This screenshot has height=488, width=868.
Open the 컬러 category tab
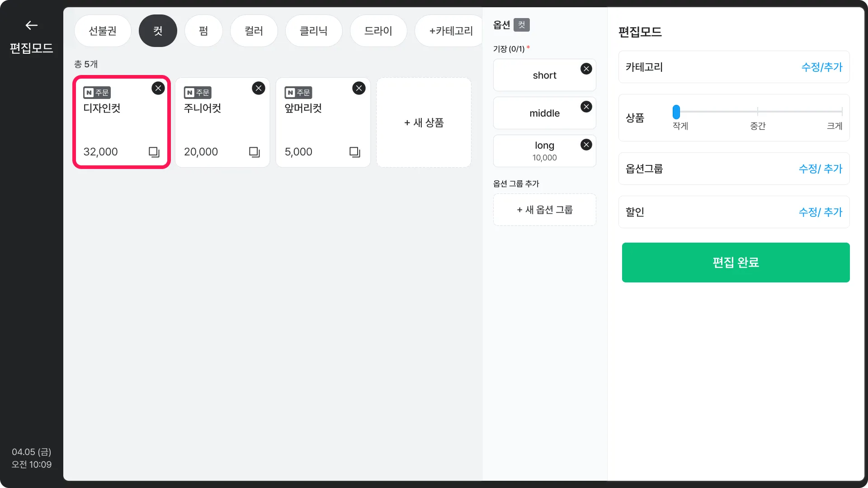(x=254, y=31)
